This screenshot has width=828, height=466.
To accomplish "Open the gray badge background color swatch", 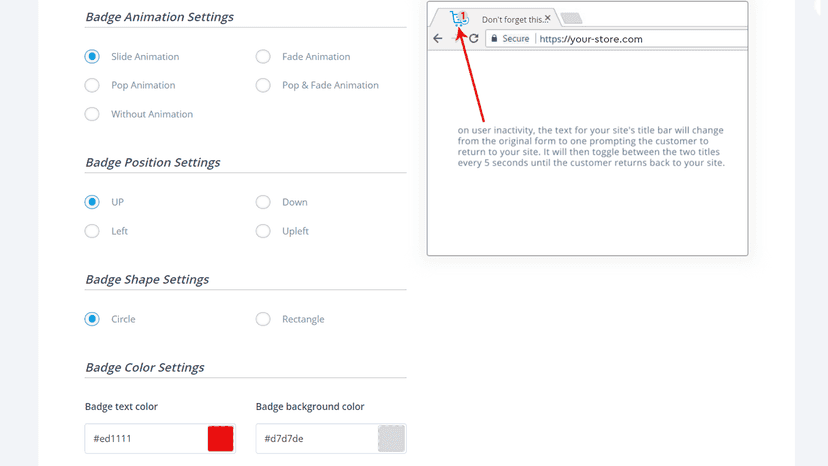I will tap(391, 439).
